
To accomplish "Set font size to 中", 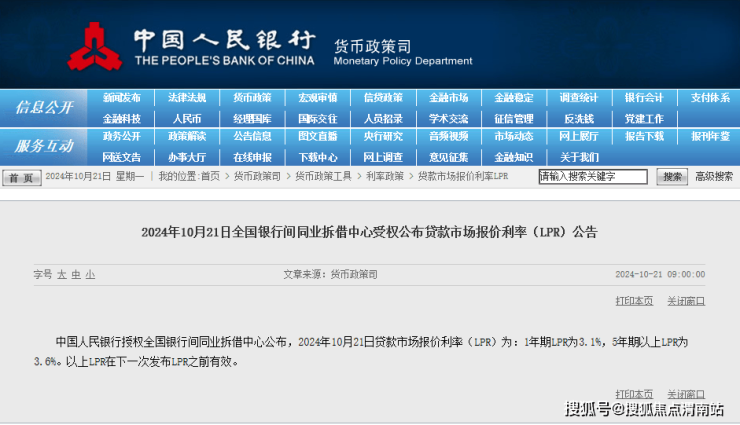I will [x=76, y=275].
